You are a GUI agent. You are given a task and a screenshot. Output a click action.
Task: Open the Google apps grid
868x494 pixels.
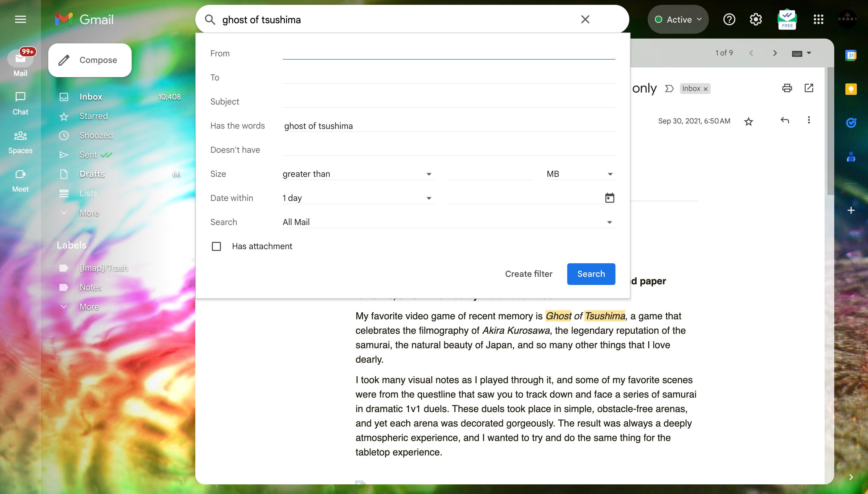[x=819, y=19]
